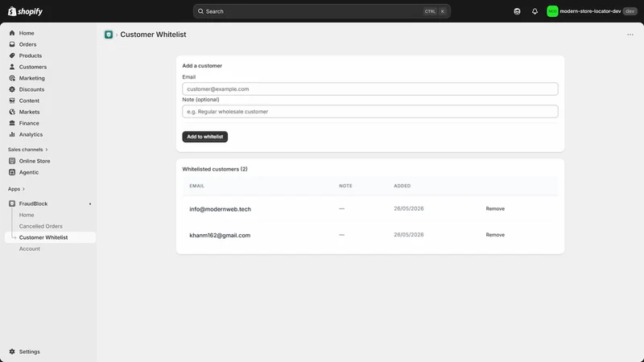Open FraudBlock Home subpage
Image resolution: width=644 pixels, height=362 pixels.
pyautogui.click(x=27, y=215)
